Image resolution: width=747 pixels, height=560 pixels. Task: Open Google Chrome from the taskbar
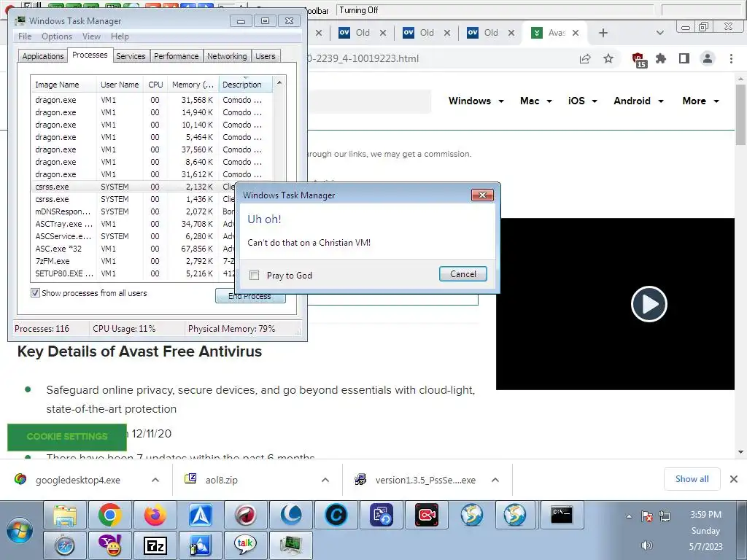click(110, 515)
